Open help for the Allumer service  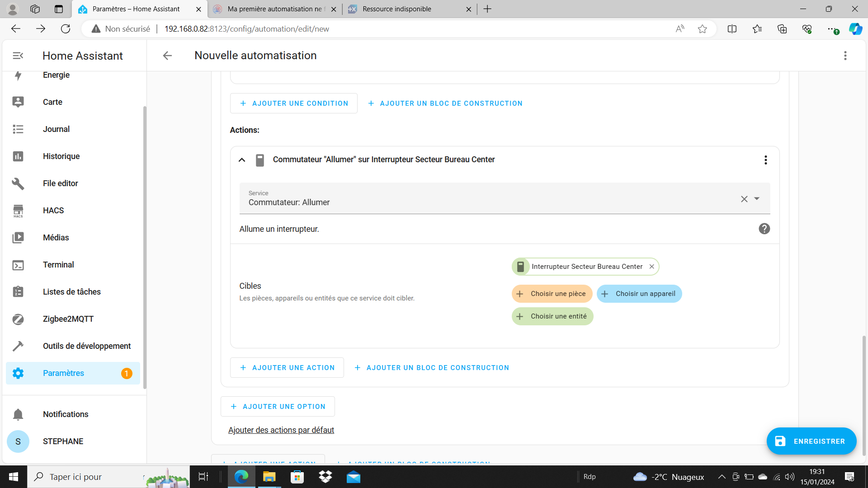point(764,229)
